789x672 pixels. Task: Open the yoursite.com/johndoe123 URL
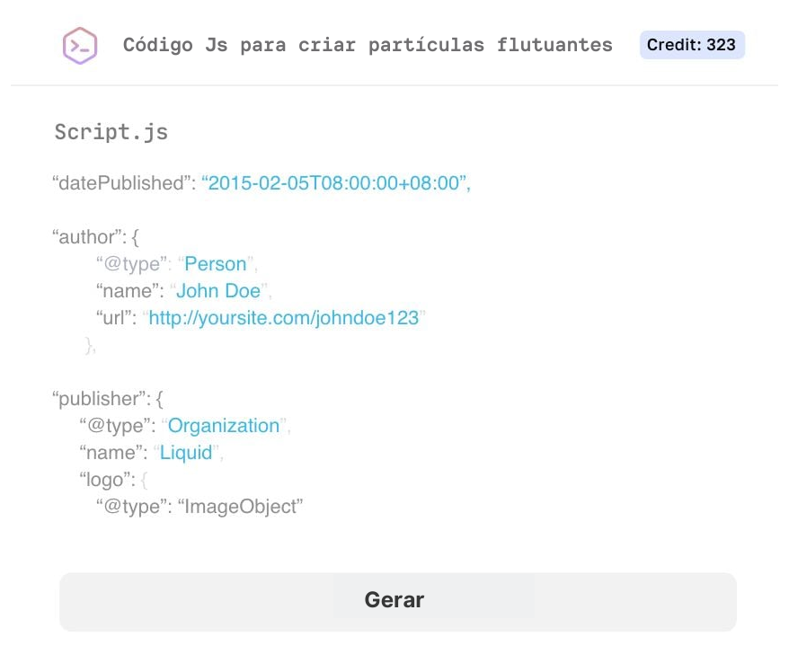[283, 318]
